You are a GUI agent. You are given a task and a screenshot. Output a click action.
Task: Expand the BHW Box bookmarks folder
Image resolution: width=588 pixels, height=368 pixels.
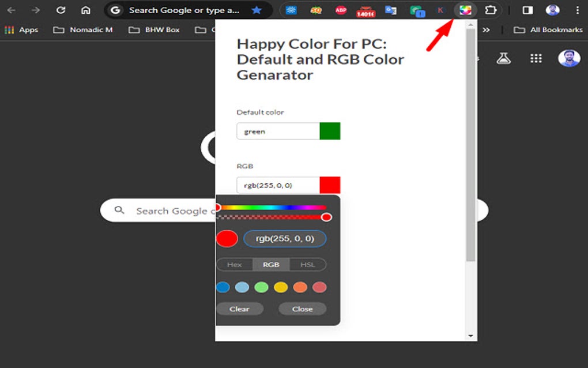coord(154,29)
